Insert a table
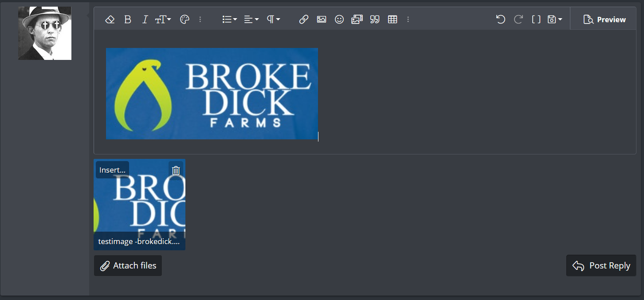 (x=393, y=20)
